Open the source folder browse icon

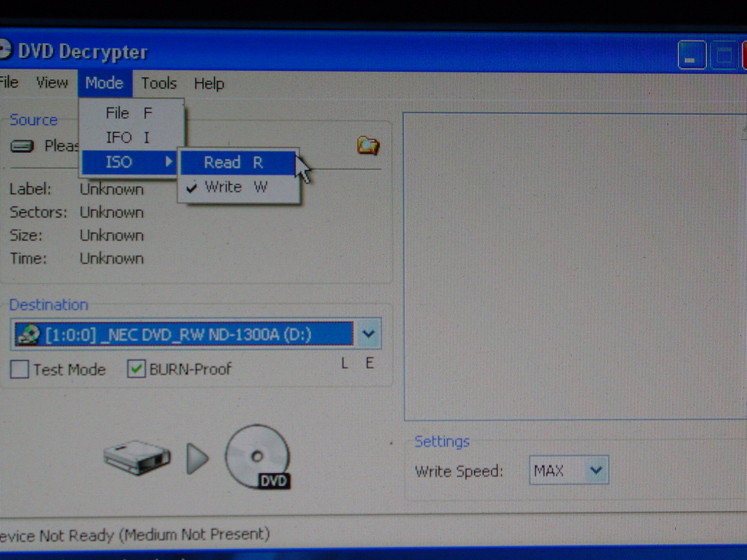pos(368,146)
